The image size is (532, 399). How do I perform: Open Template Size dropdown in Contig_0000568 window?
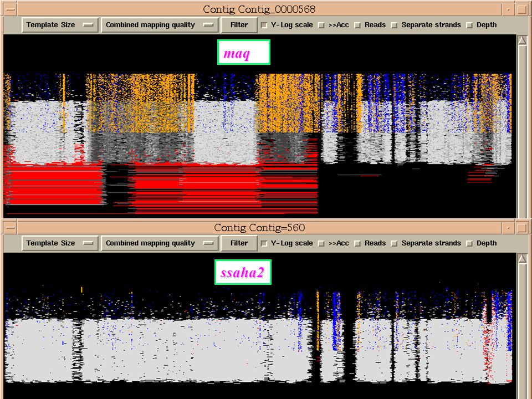point(60,25)
